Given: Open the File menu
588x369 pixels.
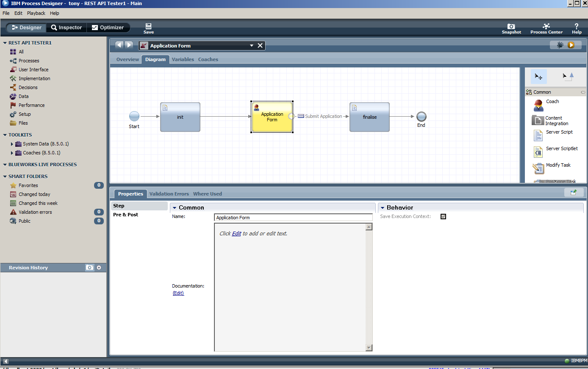Looking at the screenshot, I should (x=6, y=13).
